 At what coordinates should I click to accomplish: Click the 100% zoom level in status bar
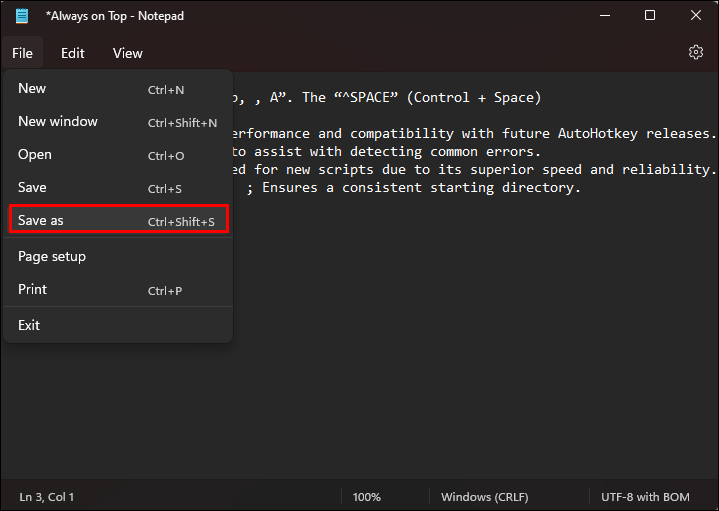366,497
